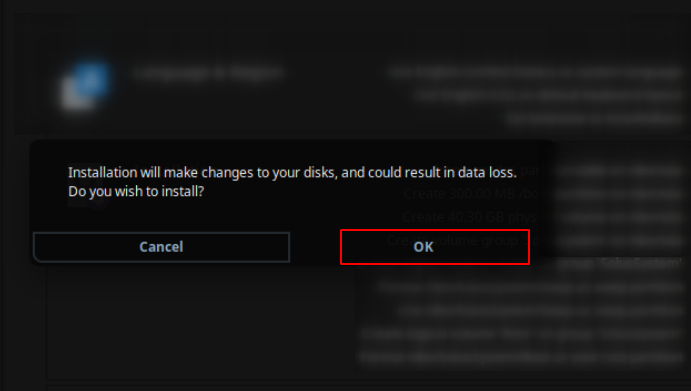Click the 'Do you wish to install?' question

[x=136, y=191]
